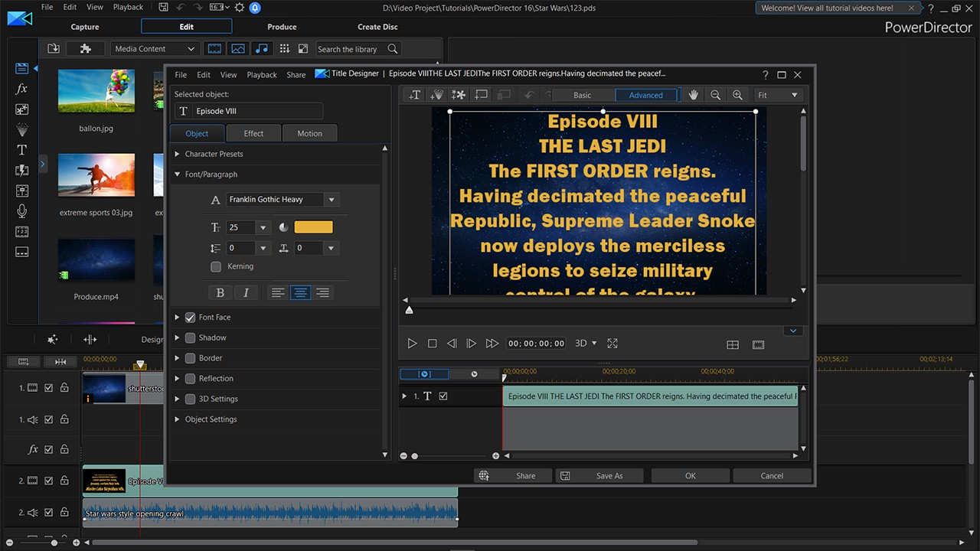Viewport: 980px width, 551px height.
Task: Apply bold to the title text
Action: click(220, 292)
